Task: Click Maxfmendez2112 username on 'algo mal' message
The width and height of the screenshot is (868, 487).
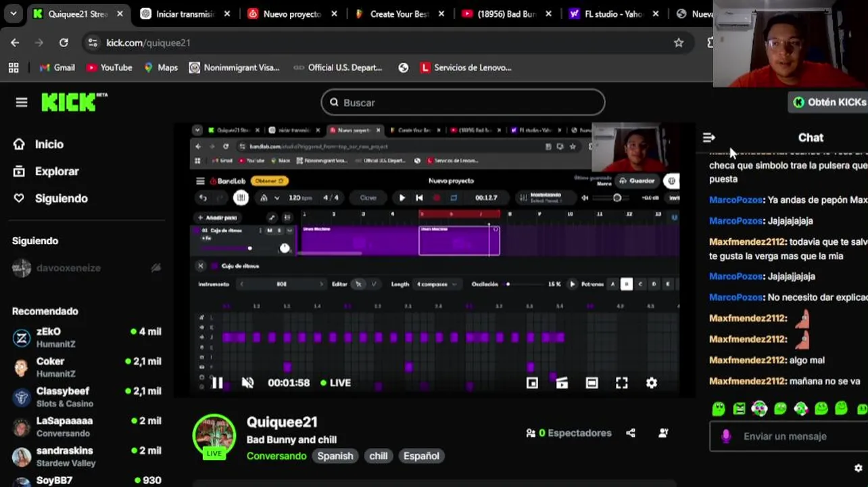Action: click(x=748, y=360)
